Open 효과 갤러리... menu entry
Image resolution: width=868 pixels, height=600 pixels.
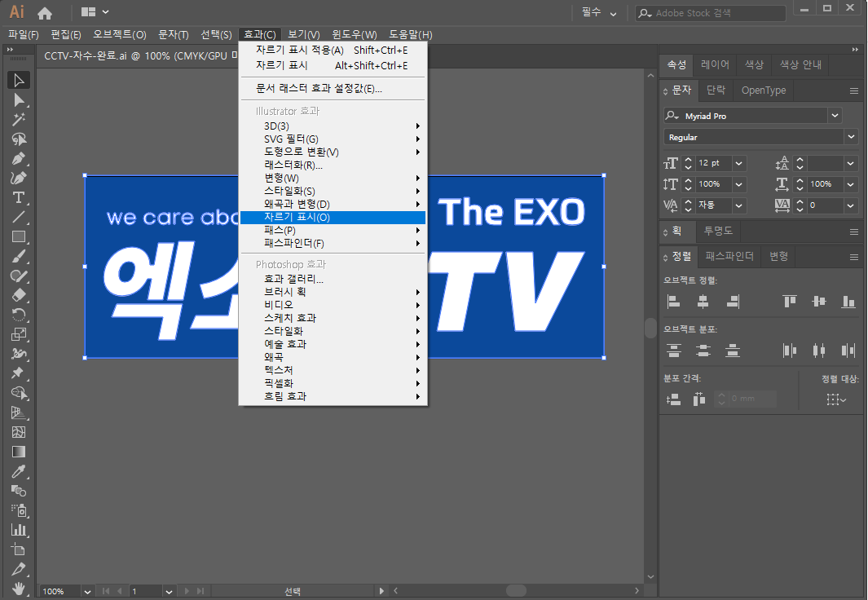tap(333, 279)
